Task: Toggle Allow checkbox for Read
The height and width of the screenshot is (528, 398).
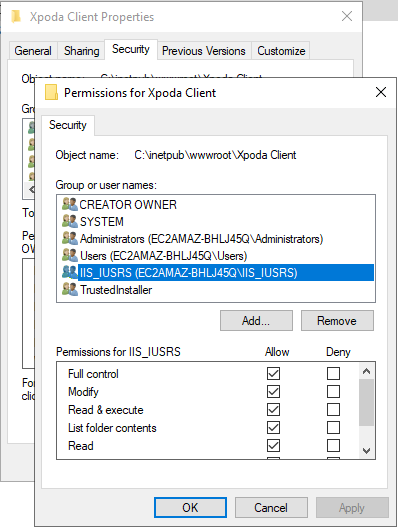Action: (273, 446)
